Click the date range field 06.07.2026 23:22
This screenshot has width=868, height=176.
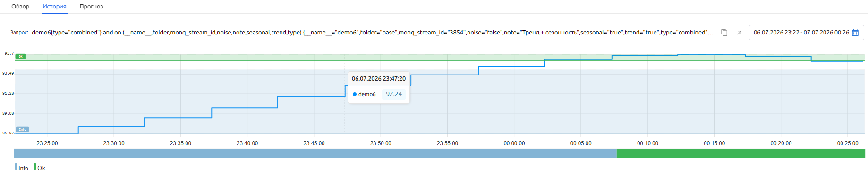(x=807, y=33)
